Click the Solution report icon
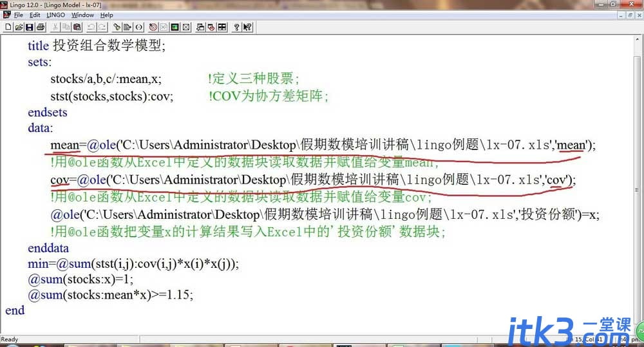Viewport: 644px width, 347px height. [x=164, y=27]
